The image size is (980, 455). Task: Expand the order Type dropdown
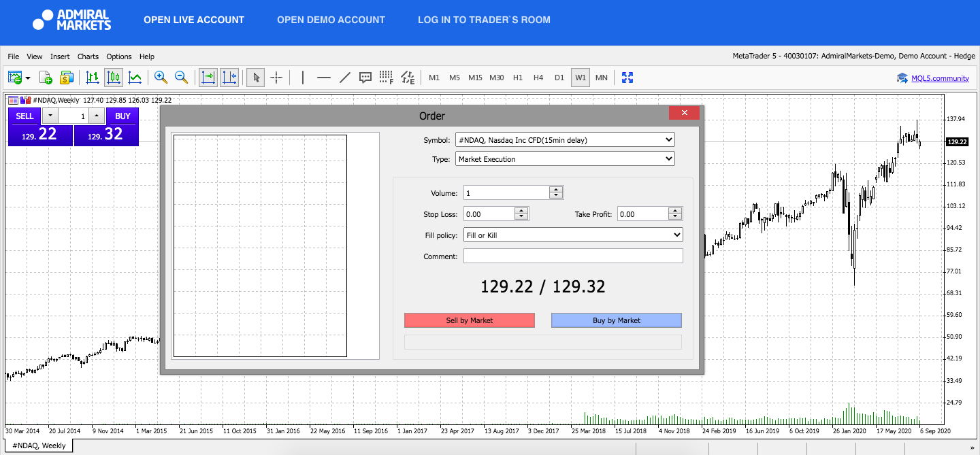565,159
